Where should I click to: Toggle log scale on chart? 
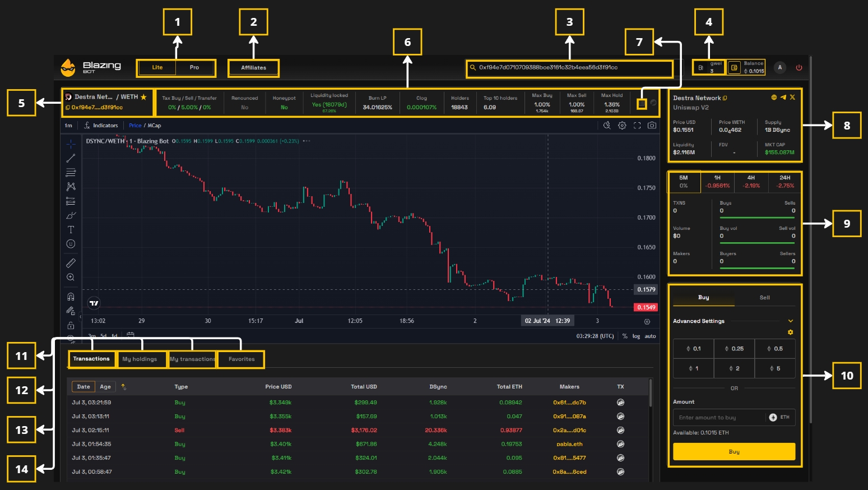point(636,336)
